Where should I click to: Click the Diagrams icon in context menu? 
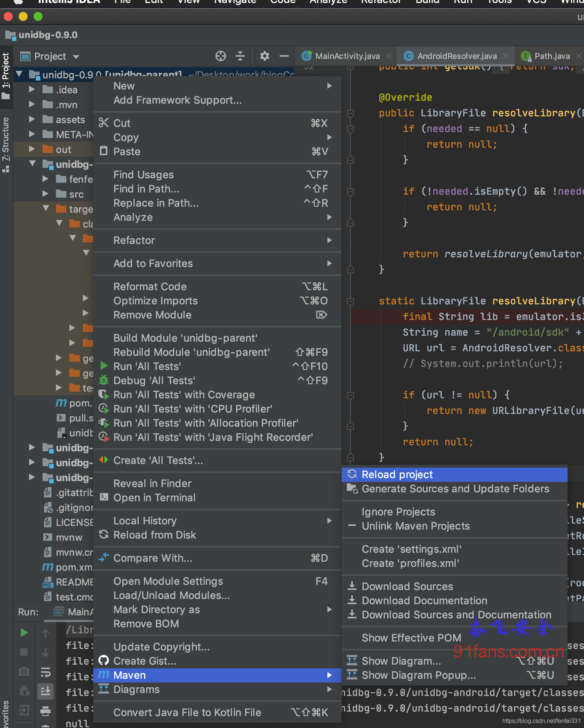104,689
